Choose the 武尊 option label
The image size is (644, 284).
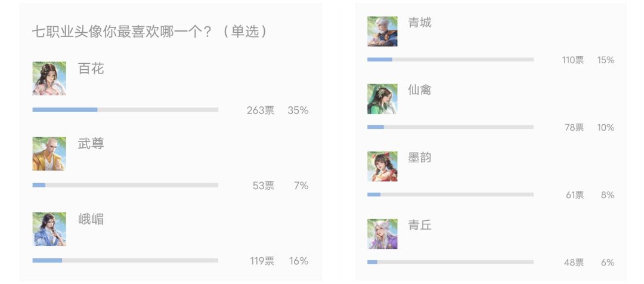tap(91, 144)
